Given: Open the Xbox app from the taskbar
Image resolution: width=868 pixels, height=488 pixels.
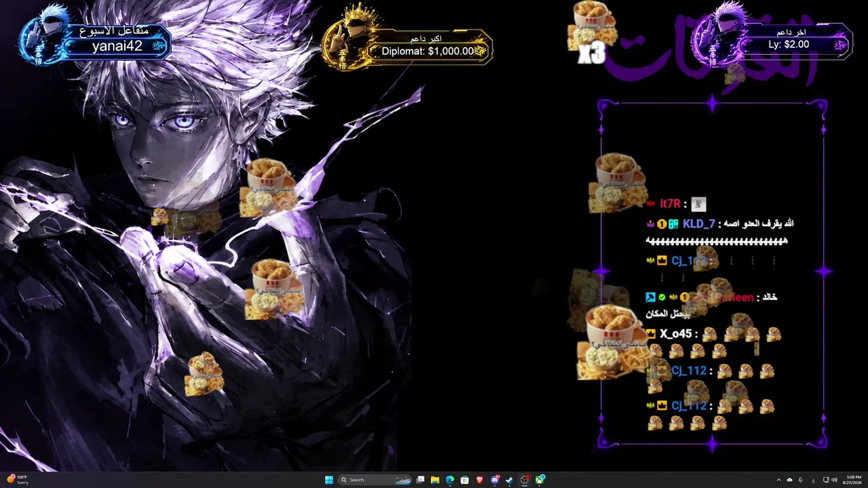Looking at the screenshot, I should (540, 480).
